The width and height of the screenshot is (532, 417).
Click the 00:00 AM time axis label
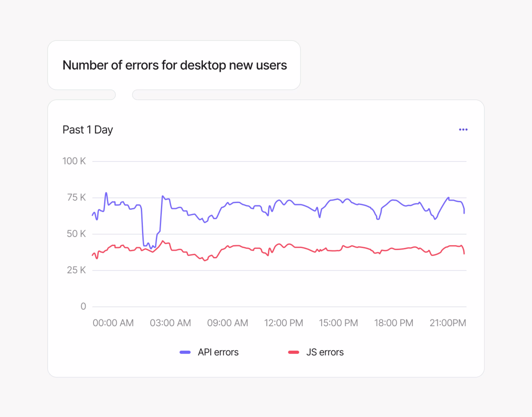coord(113,323)
